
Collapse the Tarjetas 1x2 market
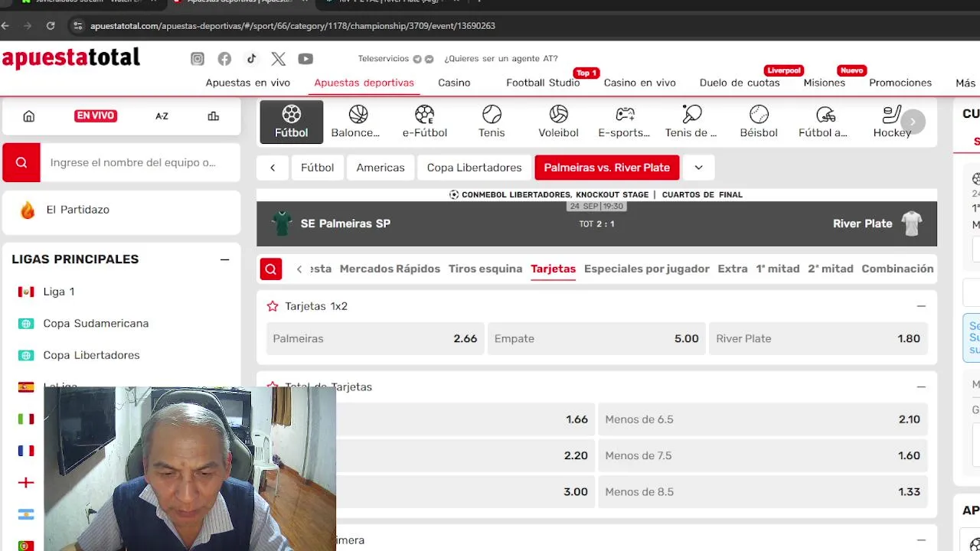pos(921,306)
